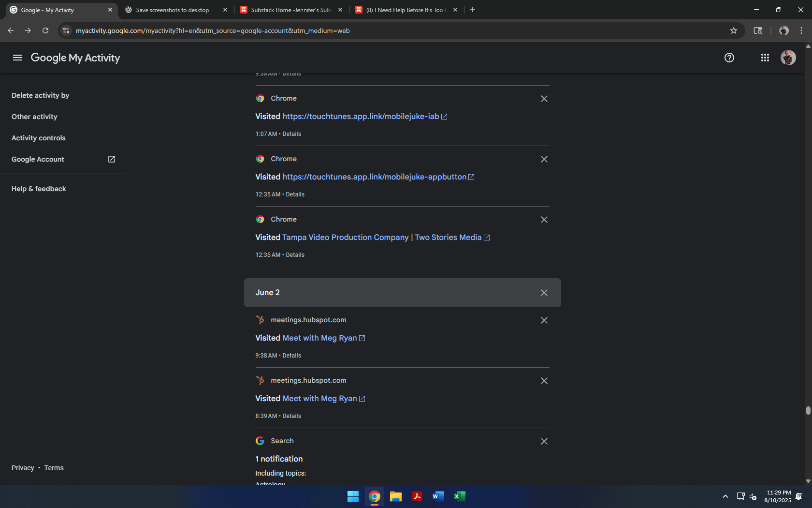Open Word from the taskbar

(438, 496)
